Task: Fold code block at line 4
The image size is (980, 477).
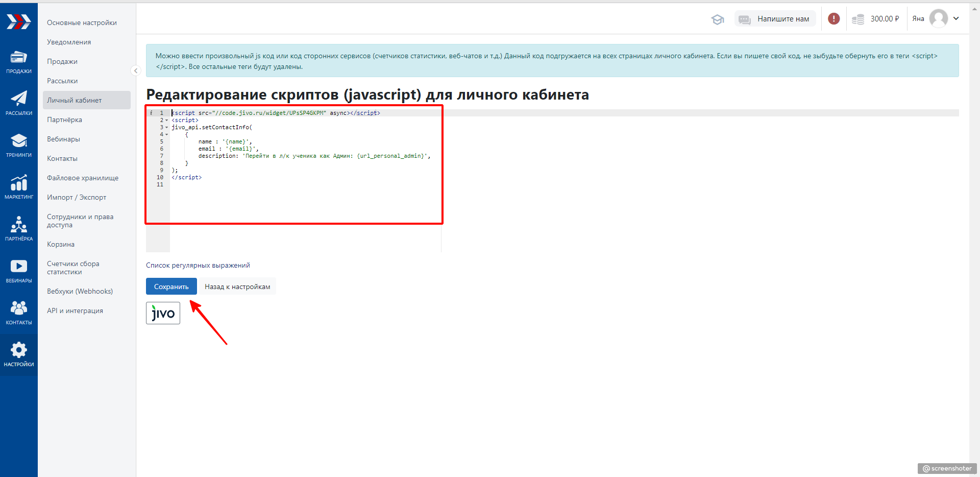Action: tap(166, 135)
